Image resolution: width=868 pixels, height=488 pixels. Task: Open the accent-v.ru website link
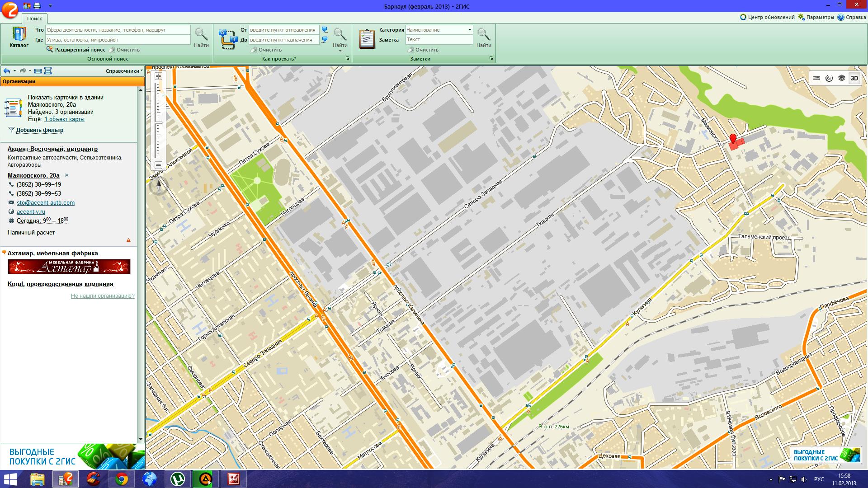(31, 211)
